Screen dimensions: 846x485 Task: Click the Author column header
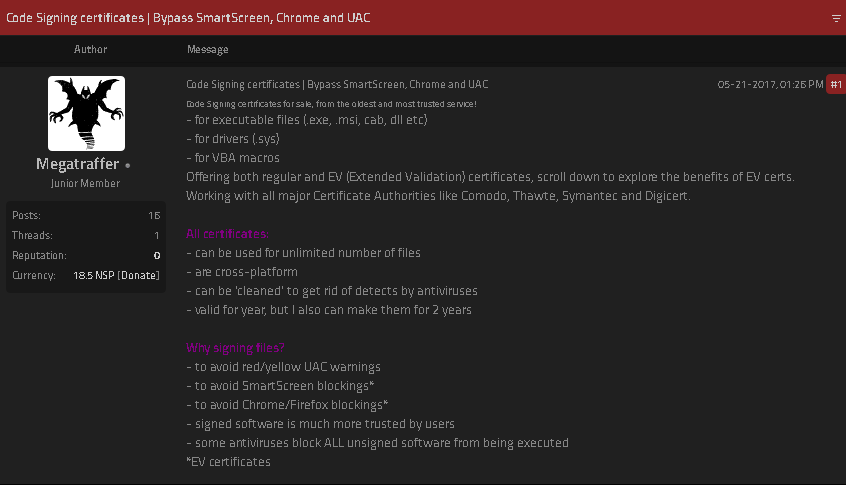pos(90,49)
